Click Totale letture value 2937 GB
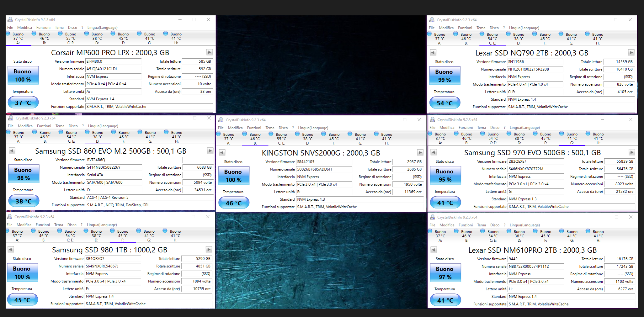Screen dimensions: 644x317 (408, 162)
